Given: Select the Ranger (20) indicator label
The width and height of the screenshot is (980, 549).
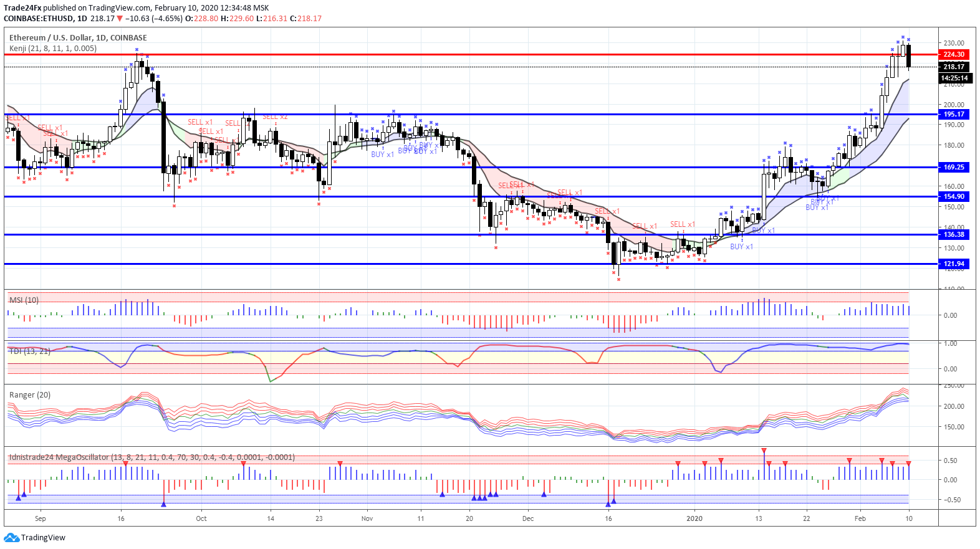Looking at the screenshot, I should click(x=30, y=394).
